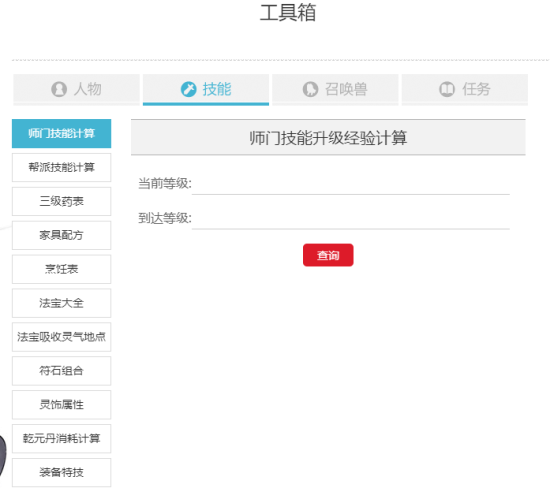550x488 pixels.
Task: Click the 人物 character avatar icon
Action: (x=59, y=89)
